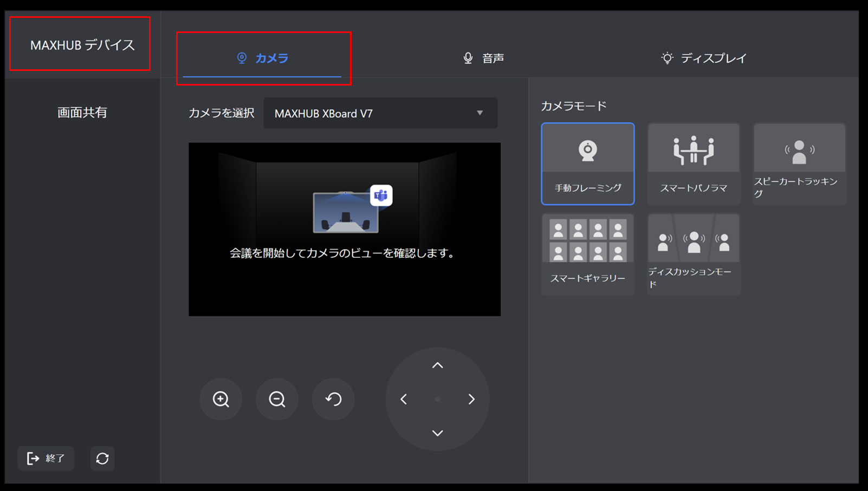Image resolution: width=868 pixels, height=491 pixels.
Task: Click the 会議を開始してカメラのビューを確認します text
Action: [343, 253]
